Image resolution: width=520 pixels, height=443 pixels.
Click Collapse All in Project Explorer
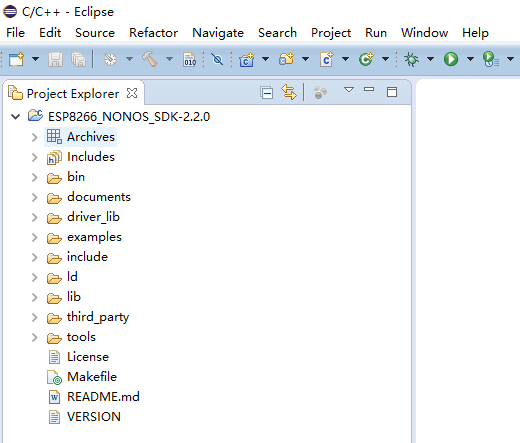click(267, 93)
